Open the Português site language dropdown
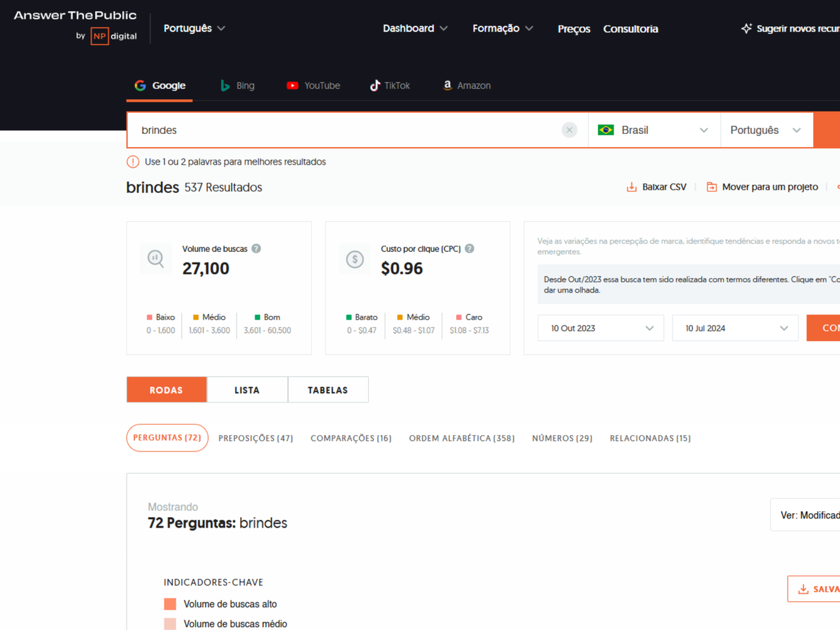 point(194,28)
